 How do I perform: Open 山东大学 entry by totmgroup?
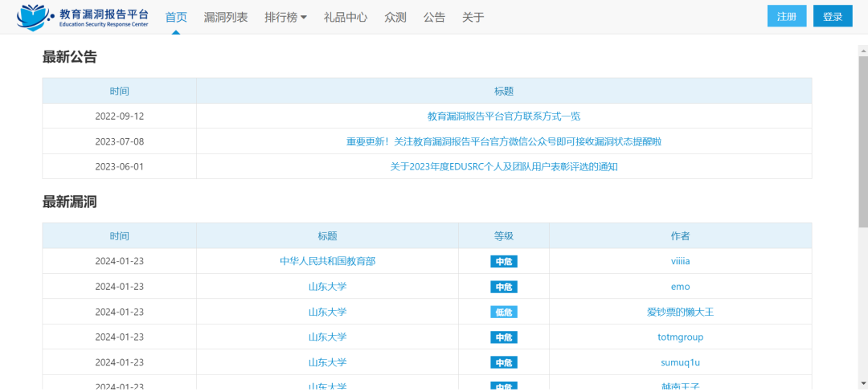(x=327, y=337)
